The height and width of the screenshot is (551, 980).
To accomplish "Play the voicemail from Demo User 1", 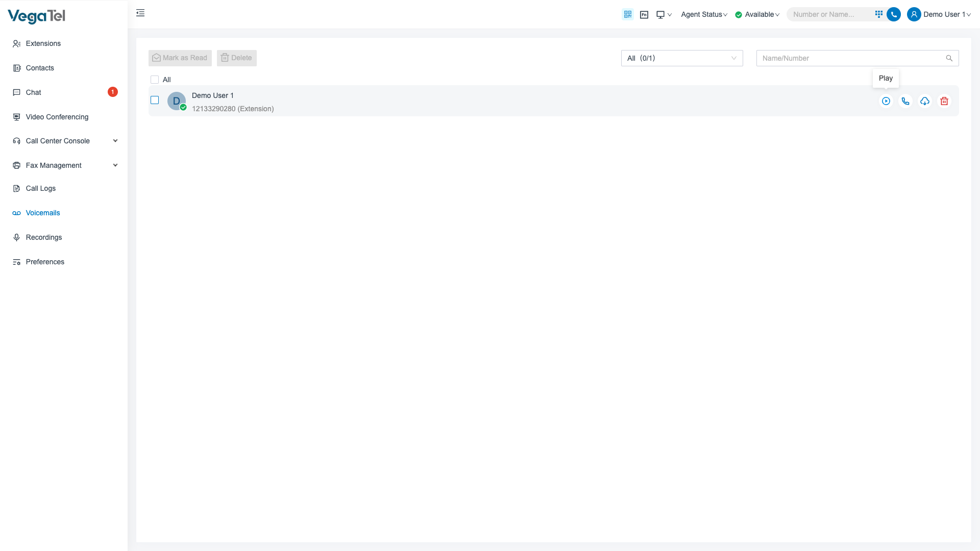I will 886,101.
